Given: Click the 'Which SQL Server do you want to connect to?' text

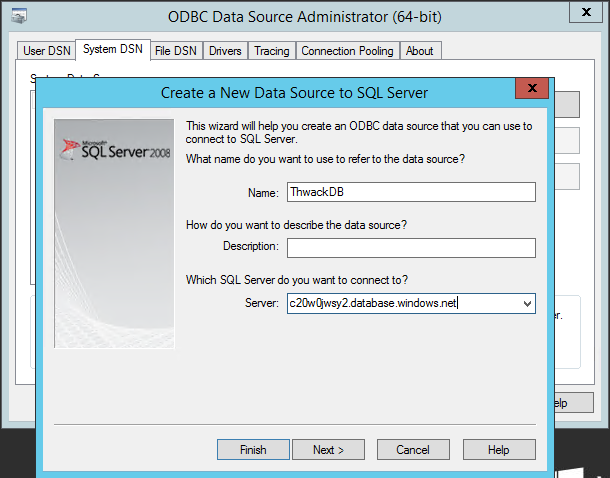Looking at the screenshot, I should click(x=297, y=280).
